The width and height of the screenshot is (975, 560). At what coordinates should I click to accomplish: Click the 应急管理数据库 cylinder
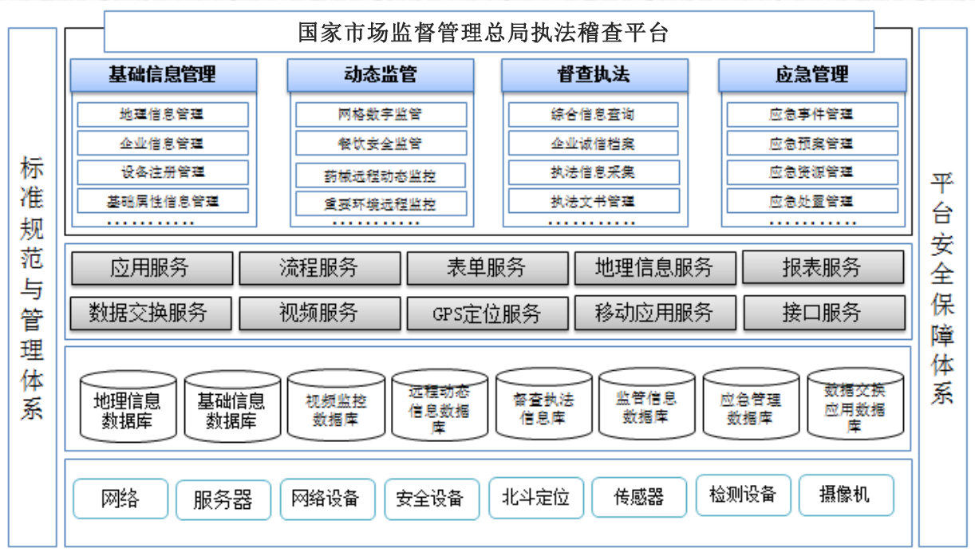(x=751, y=404)
